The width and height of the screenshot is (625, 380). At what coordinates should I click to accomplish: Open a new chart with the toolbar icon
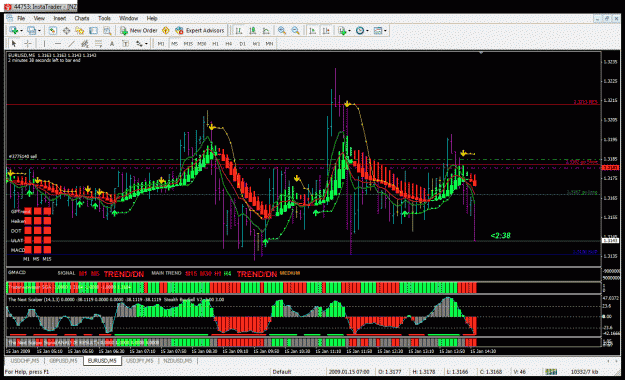tap(14, 30)
